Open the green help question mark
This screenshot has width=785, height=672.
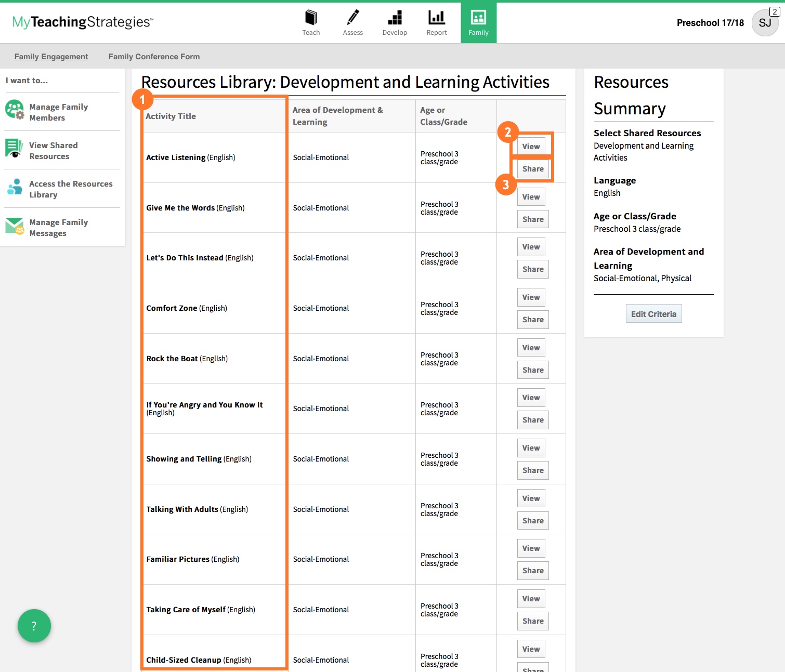(34, 626)
